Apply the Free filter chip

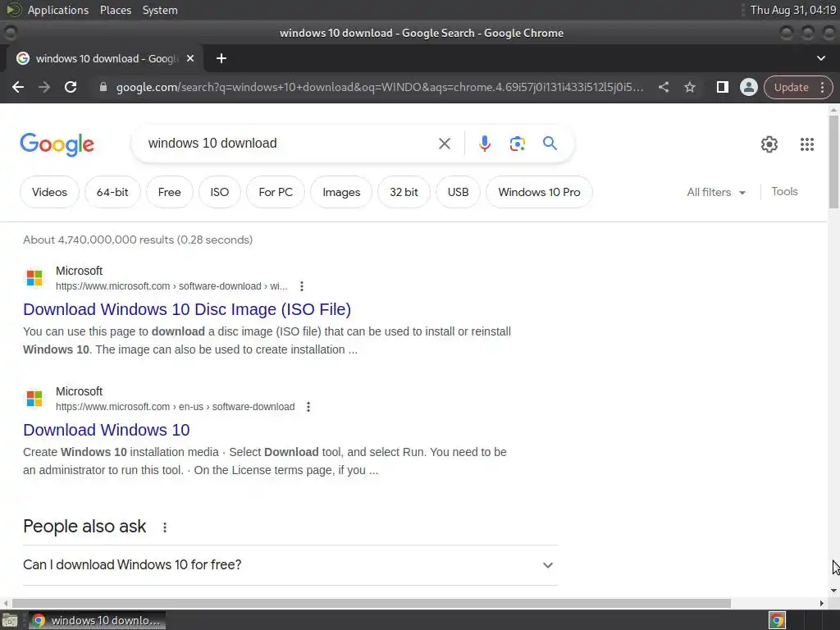[169, 192]
